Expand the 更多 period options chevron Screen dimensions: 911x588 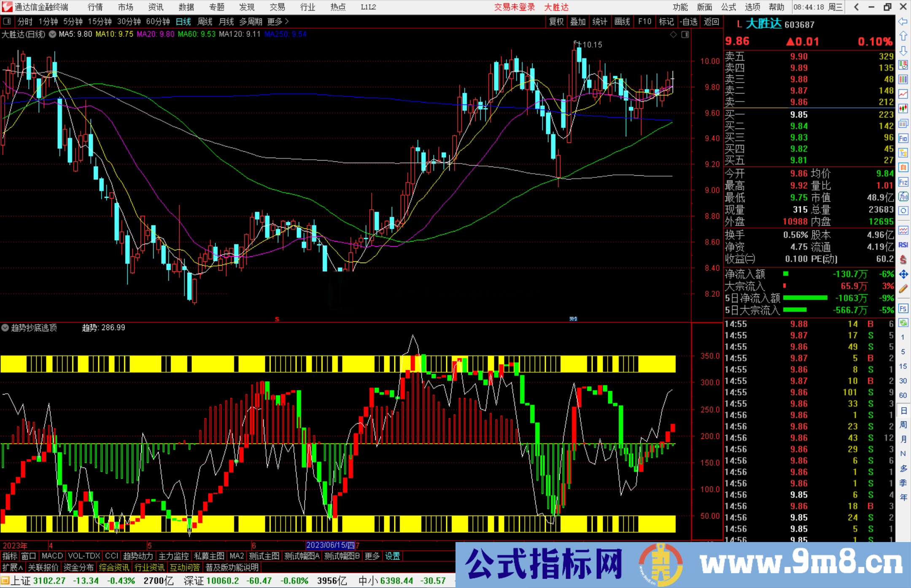[287, 21]
